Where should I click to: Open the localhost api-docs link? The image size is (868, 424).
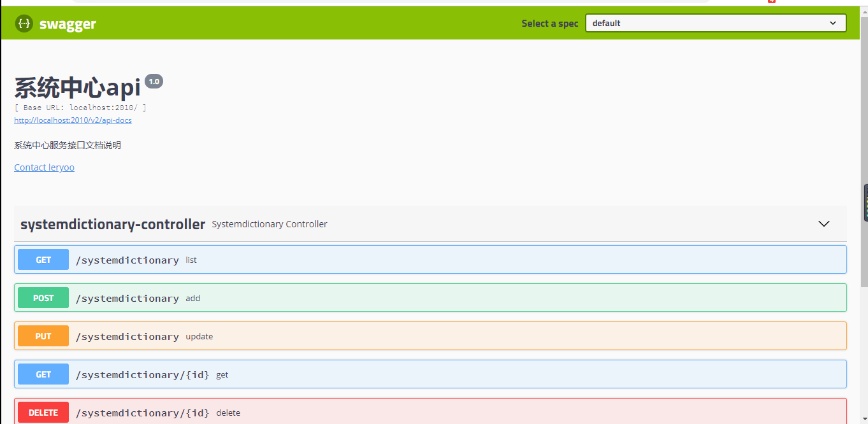pyautogui.click(x=73, y=120)
